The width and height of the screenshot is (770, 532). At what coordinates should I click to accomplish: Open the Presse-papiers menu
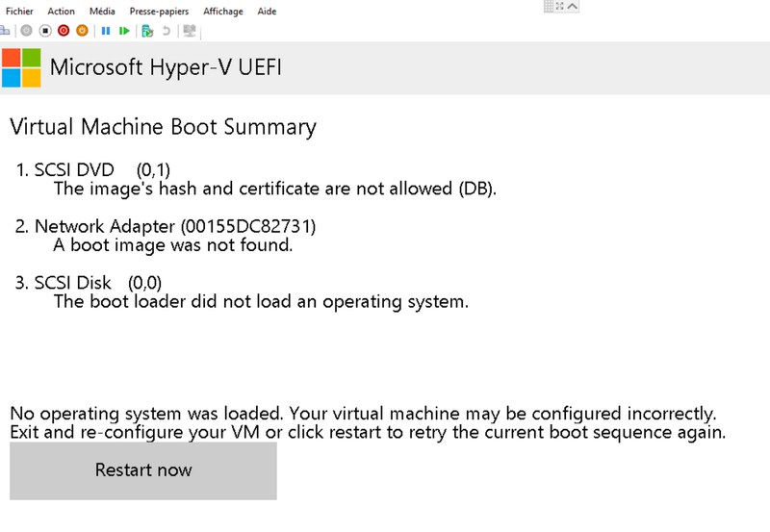click(159, 12)
